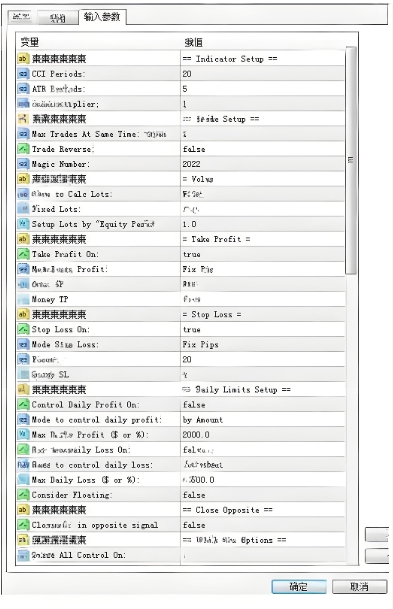Click the icon beside Mode Stop Loss
The image size is (393, 609).
pyautogui.click(x=23, y=345)
